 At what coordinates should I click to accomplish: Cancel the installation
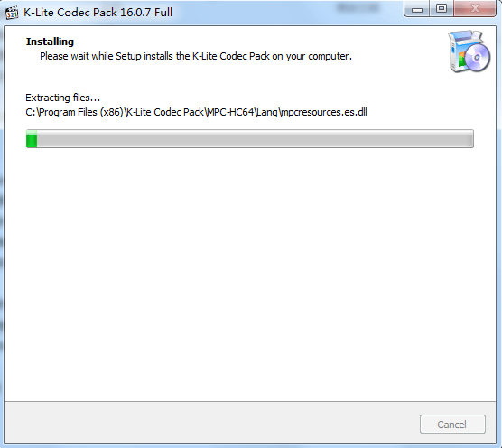452,425
